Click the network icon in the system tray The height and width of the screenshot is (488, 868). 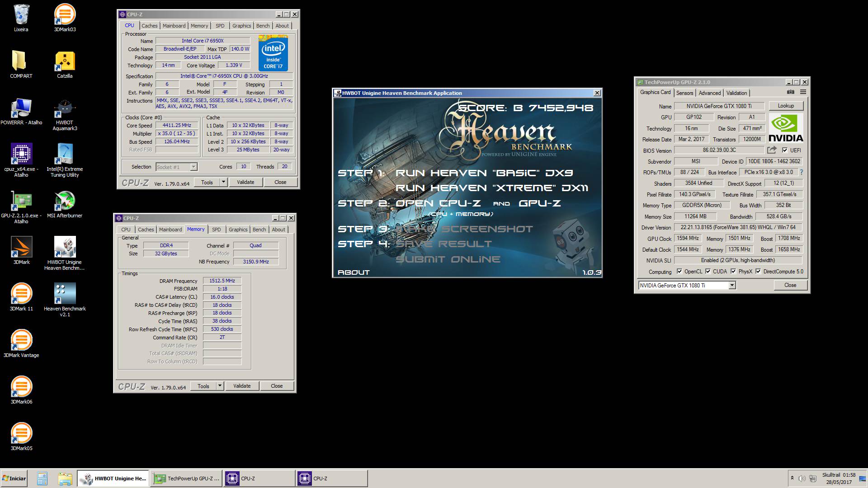tap(813, 479)
